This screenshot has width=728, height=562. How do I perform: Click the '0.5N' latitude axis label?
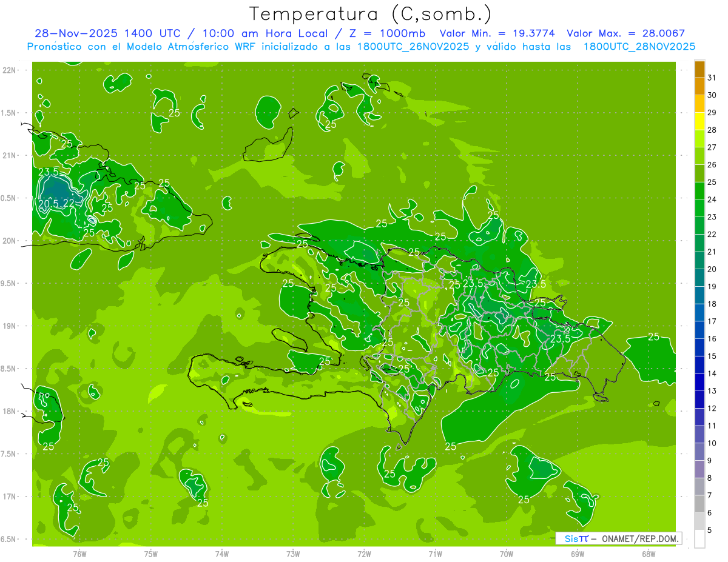tap(8, 198)
